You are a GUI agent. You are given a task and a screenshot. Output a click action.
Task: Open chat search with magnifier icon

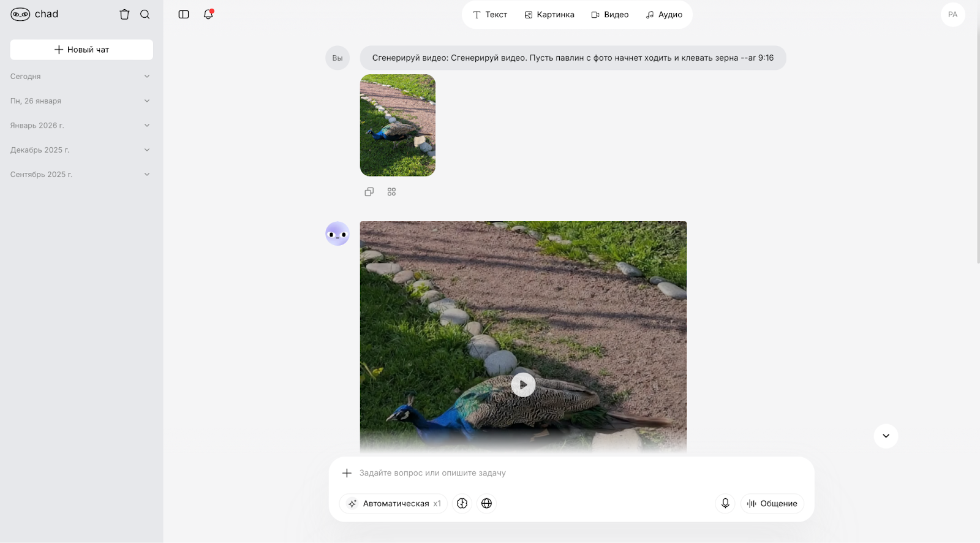[x=145, y=15]
